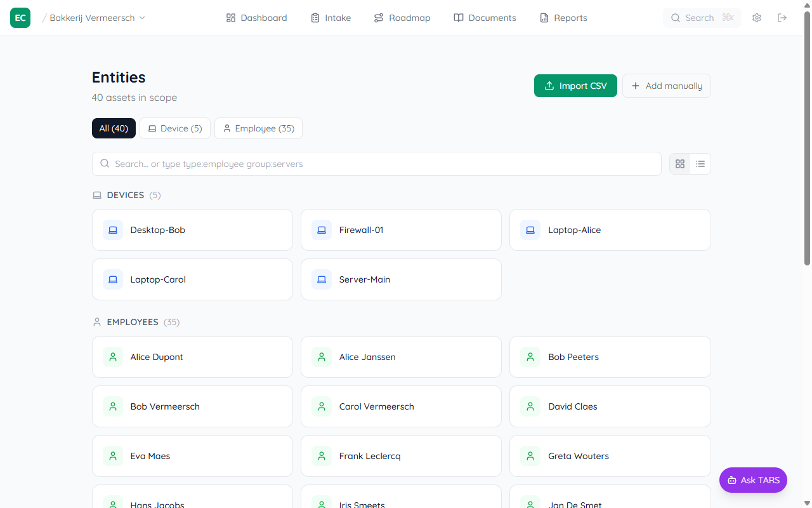
Task: Focus the entity search filter field
Action: tap(377, 164)
